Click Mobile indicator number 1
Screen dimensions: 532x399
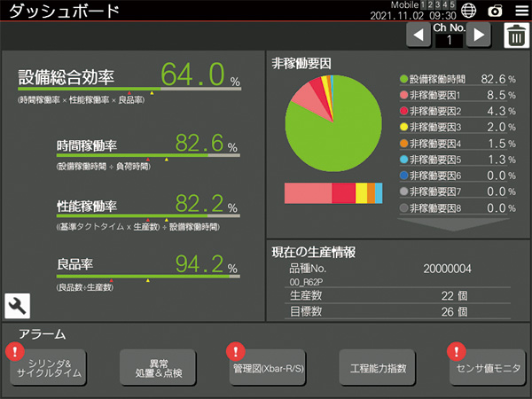point(425,5)
